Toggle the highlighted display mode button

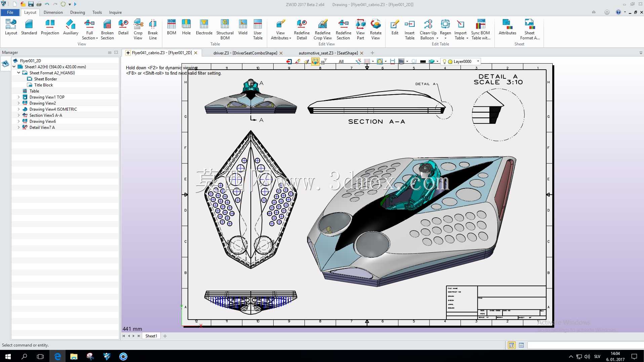(x=315, y=61)
